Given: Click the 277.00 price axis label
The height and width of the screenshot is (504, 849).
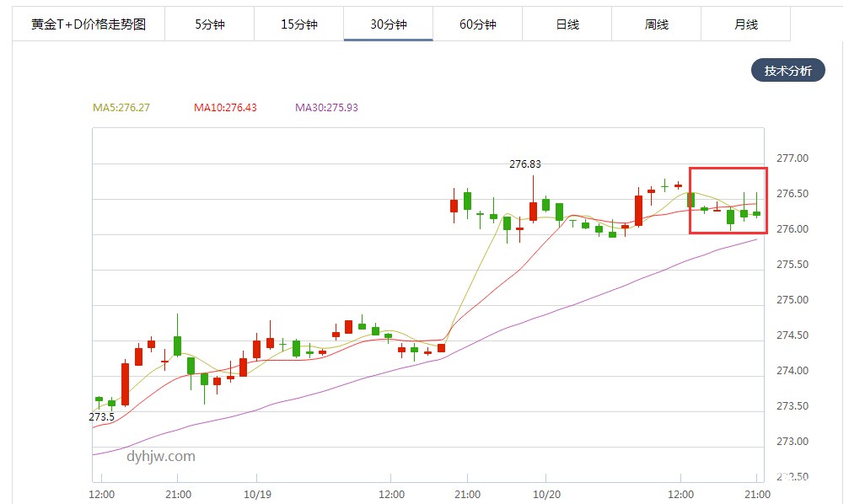Looking at the screenshot, I should click(792, 158).
